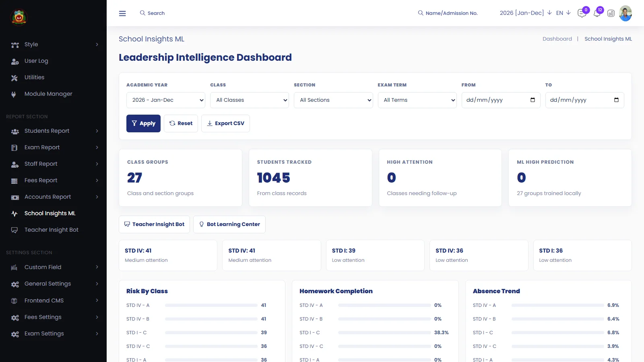Click the ML High Prediction card

(570, 178)
